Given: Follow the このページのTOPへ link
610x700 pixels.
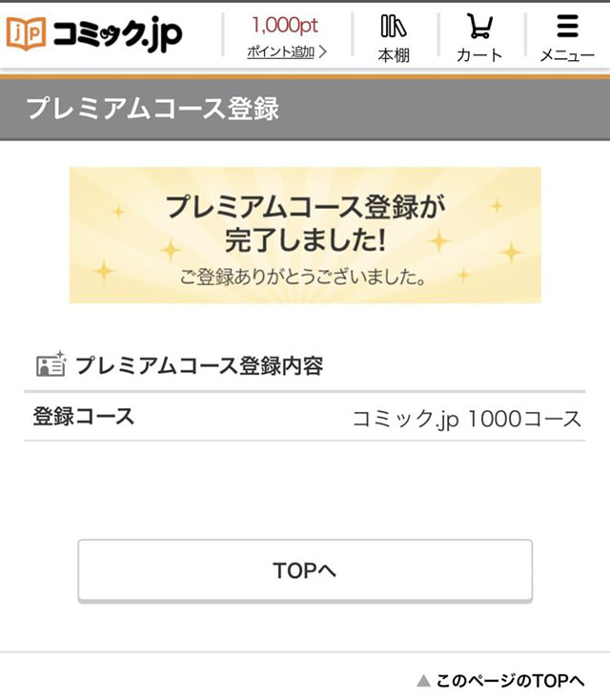Looking at the screenshot, I should [x=510, y=681].
